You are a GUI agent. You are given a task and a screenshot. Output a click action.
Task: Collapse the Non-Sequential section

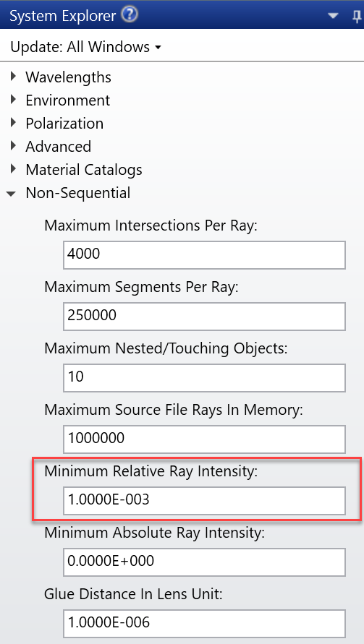click(x=12, y=193)
